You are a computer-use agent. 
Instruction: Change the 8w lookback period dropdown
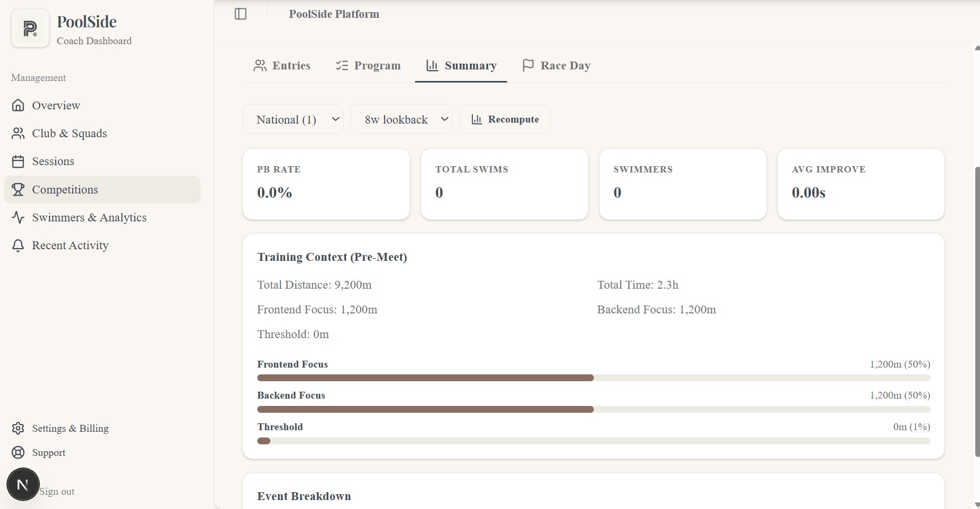[x=401, y=119]
